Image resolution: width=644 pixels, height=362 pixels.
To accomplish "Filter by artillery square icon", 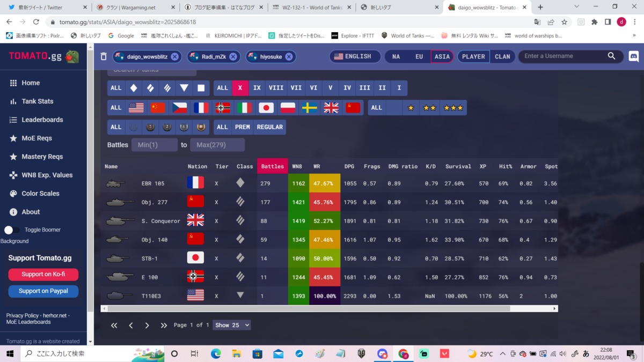I will tap(201, 88).
